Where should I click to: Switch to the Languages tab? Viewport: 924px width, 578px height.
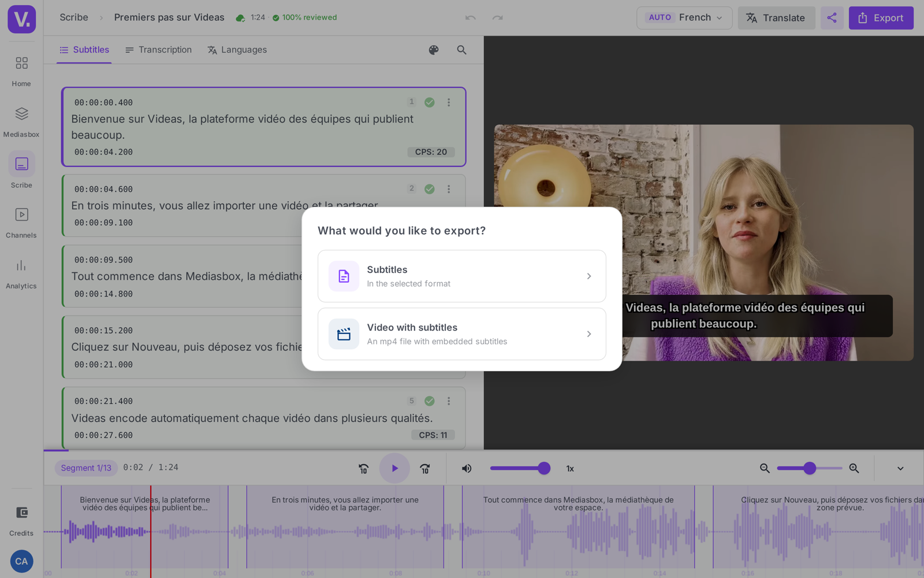pyautogui.click(x=237, y=50)
